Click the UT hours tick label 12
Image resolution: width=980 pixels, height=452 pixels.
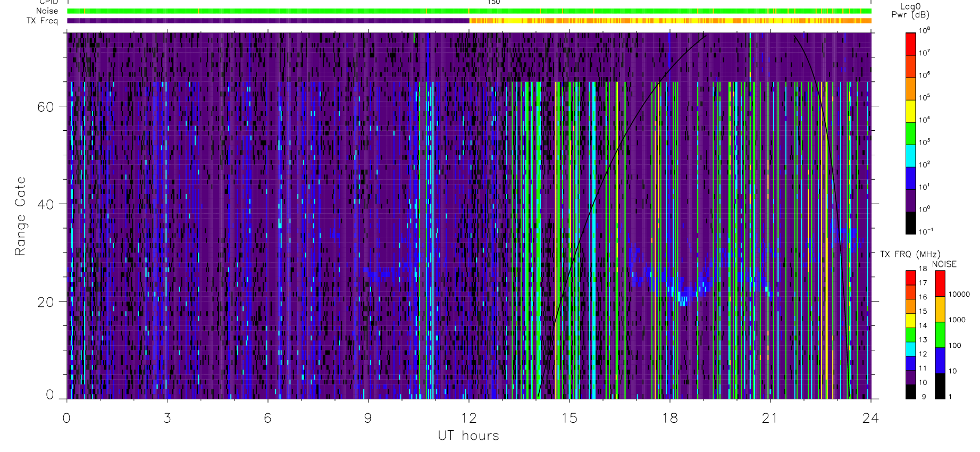point(468,418)
